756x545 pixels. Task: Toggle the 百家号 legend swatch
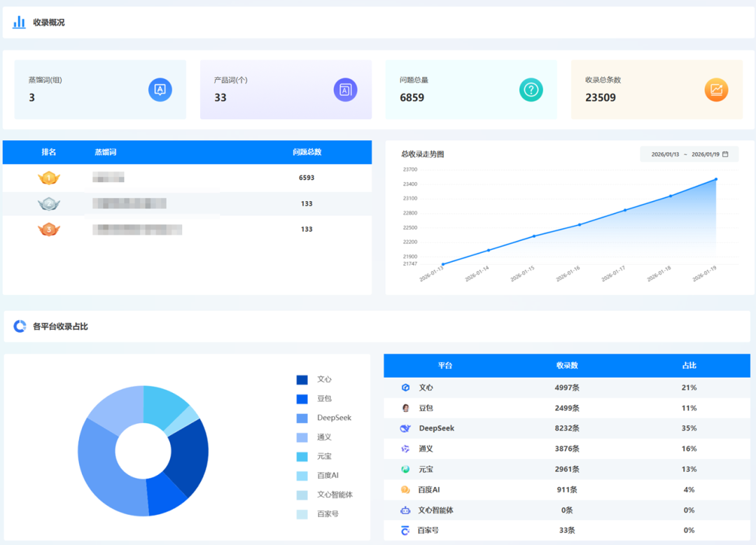click(302, 515)
